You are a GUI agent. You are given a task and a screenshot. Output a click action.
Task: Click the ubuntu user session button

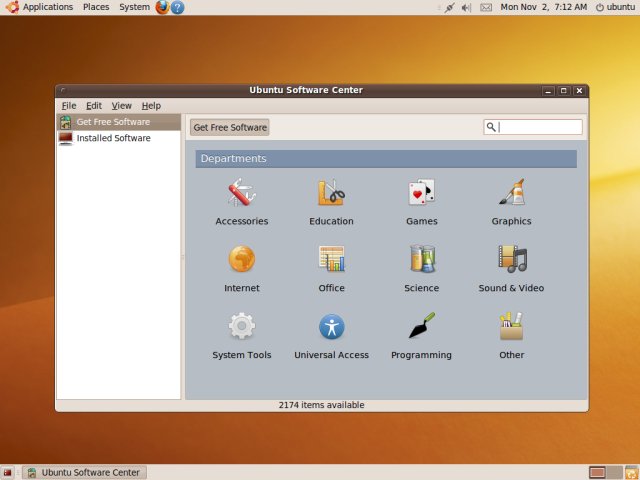point(616,7)
